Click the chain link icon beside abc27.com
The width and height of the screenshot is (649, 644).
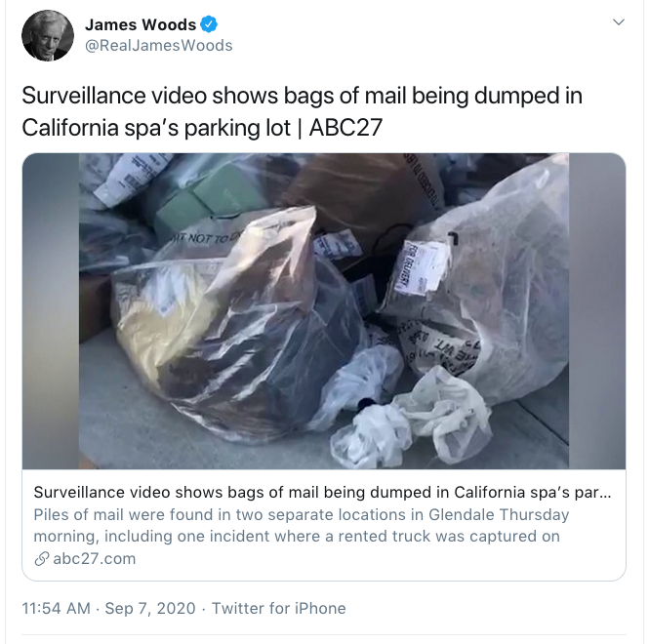[42, 559]
